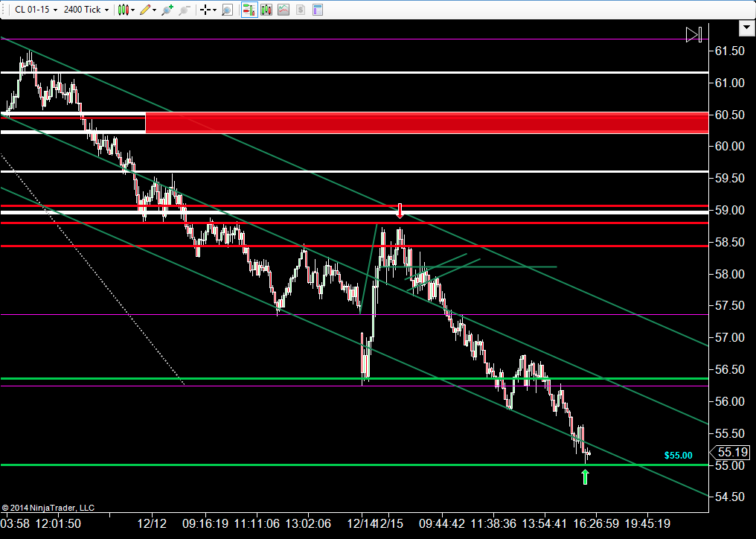Click the zoom out magnifier icon

coord(185,10)
